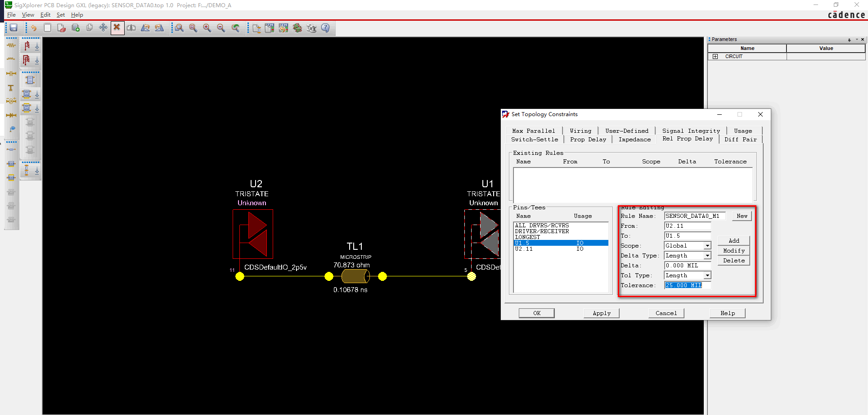The image size is (868, 415).
Task: Click the Delete X icon in toolbar
Action: pyautogui.click(x=117, y=28)
